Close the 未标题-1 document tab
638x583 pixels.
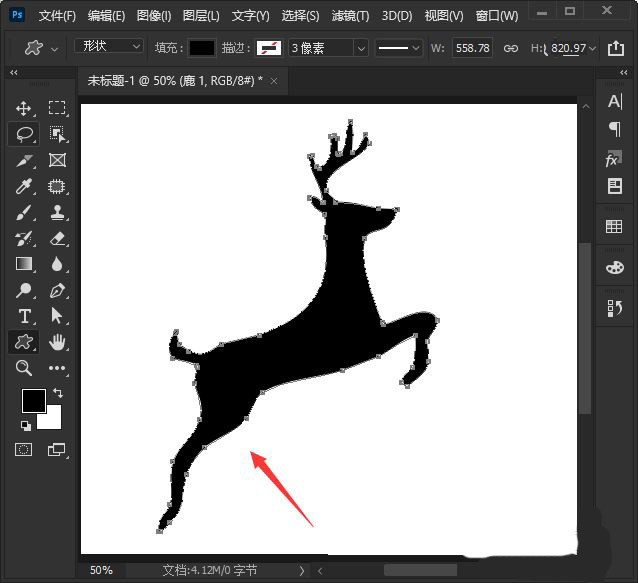[274, 81]
